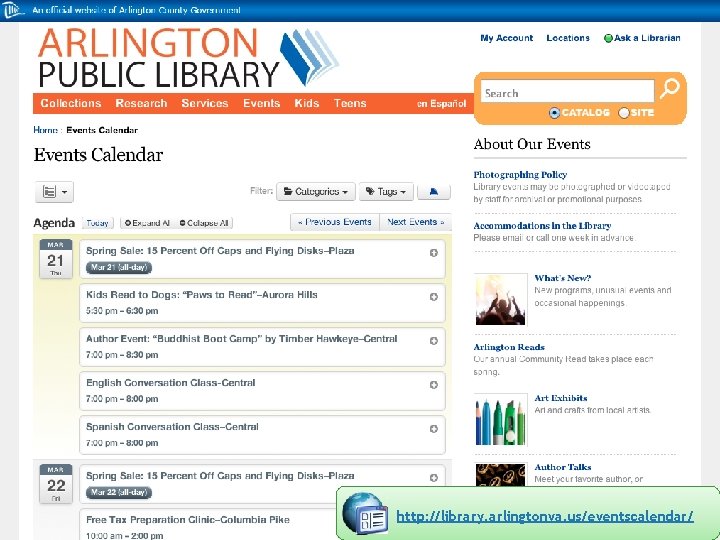Screen dimensions: 720x540
Task: Open the Categories filter dropdown
Action: pos(316,191)
